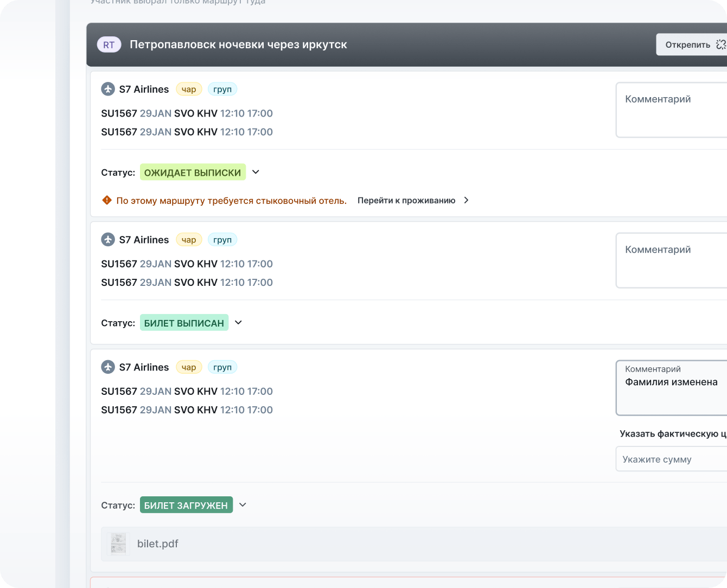Focus the empty Комментарий field in the first card
This screenshot has height=588, width=727.
pyautogui.click(x=672, y=110)
